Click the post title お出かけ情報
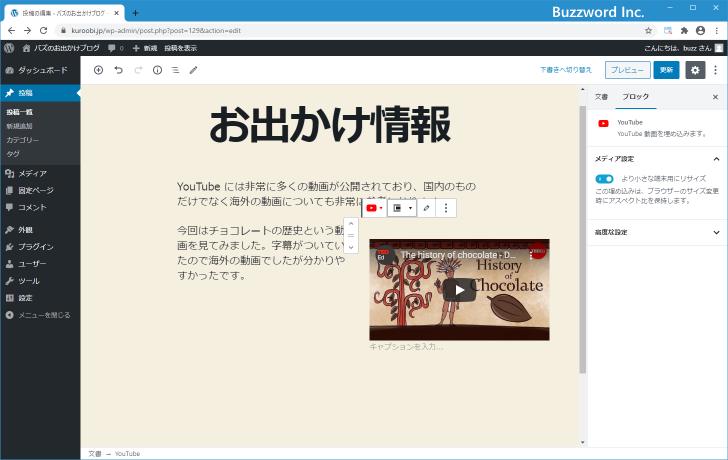The height and width of the screenshot is (460, 728). coord(330,124)
